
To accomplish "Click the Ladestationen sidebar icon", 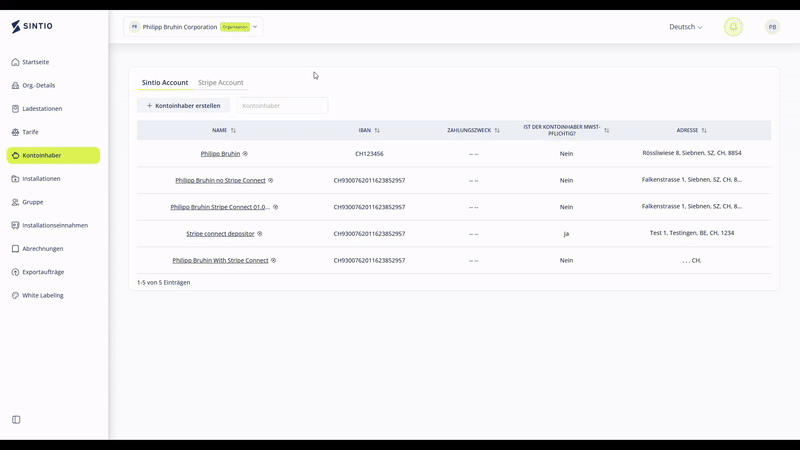I will pyautogui.click(x=15, y=108).
